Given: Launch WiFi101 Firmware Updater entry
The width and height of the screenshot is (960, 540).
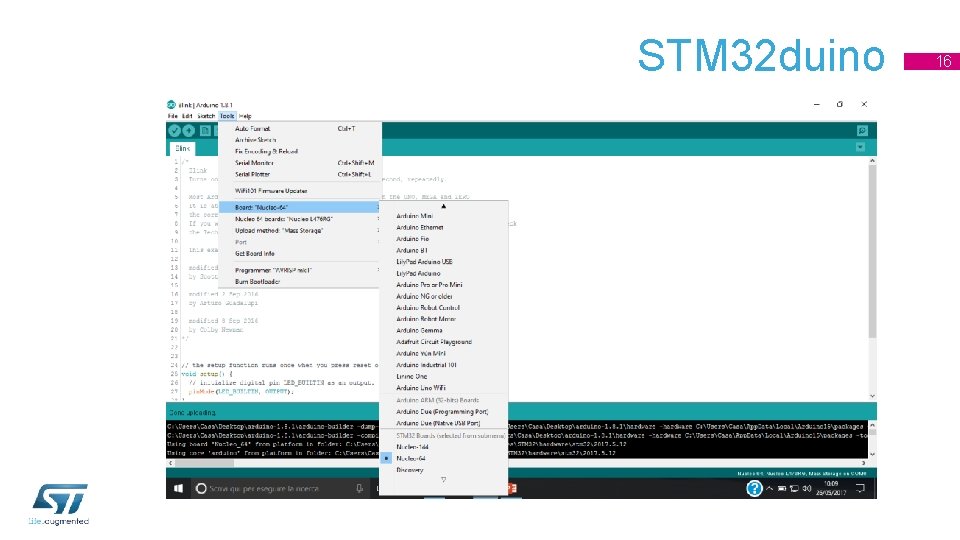Looking at the screenshot, I should click(300, 191).
